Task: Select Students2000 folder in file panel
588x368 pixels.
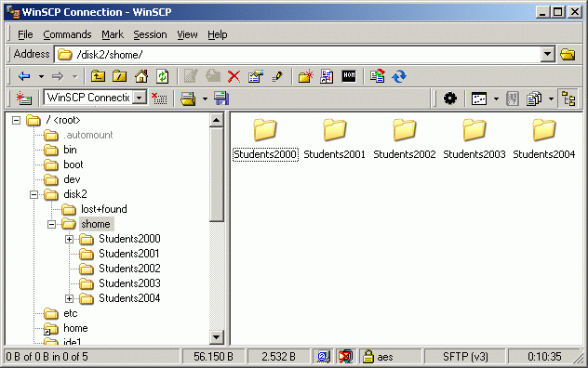Action: [265, 139]
